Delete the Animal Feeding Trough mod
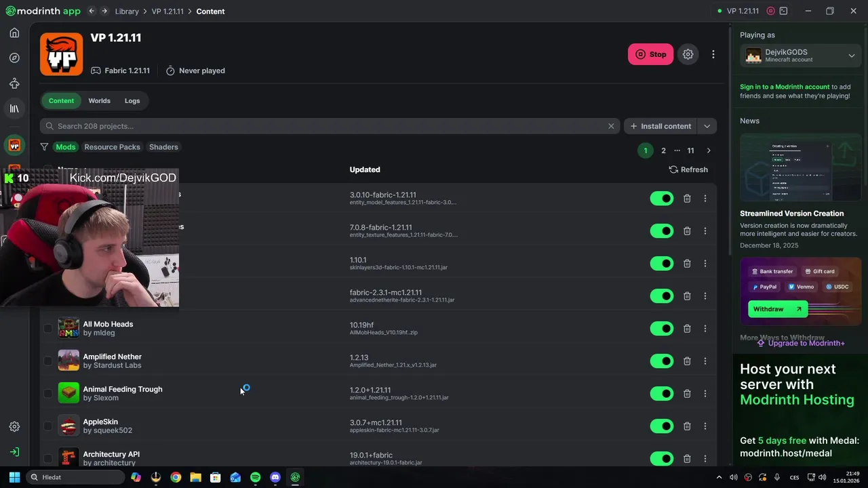This screenshot has width=868, height=488. pyautogui.click(x=687, y=394)
